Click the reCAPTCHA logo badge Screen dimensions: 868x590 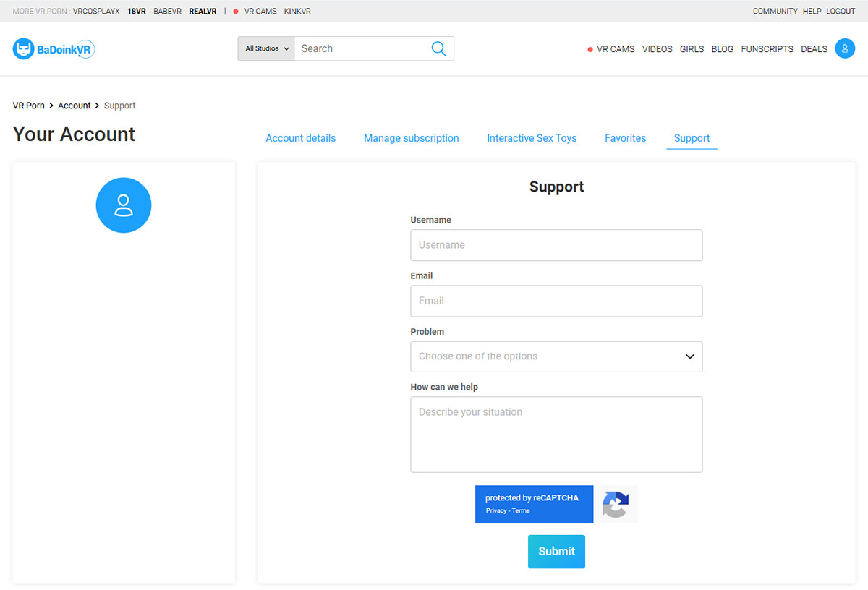(x=615, y=504)
